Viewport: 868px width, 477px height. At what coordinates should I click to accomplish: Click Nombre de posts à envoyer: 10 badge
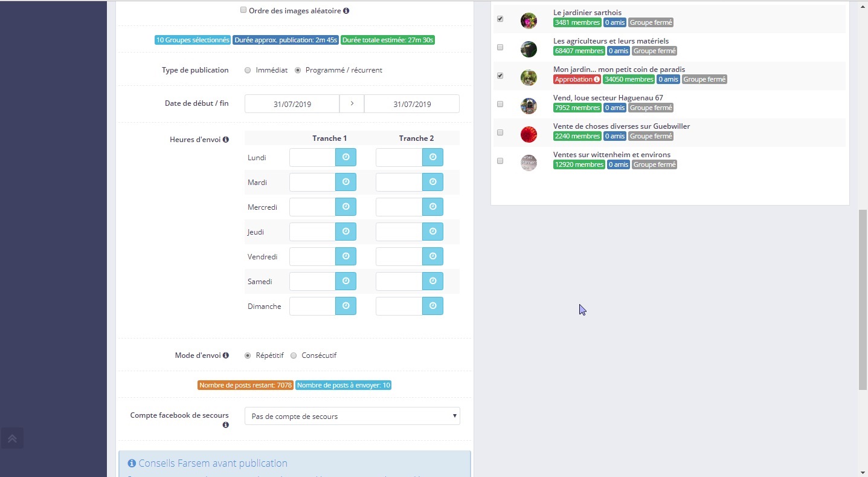343,385
